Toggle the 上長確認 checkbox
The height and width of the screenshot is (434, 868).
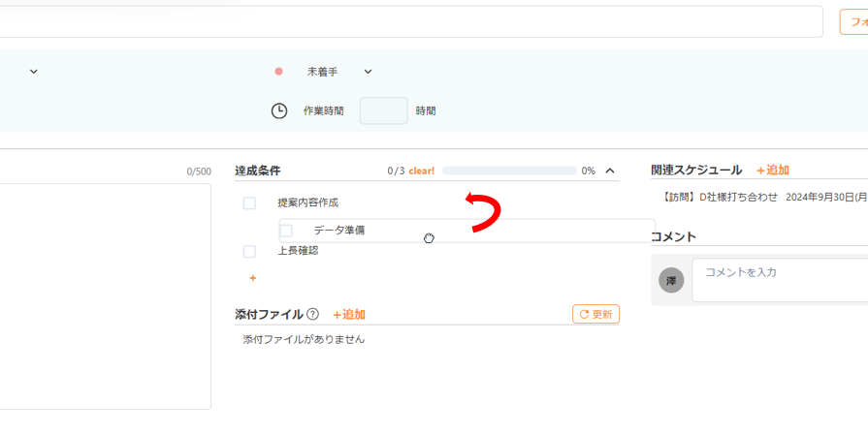click(x=249, y=251)
